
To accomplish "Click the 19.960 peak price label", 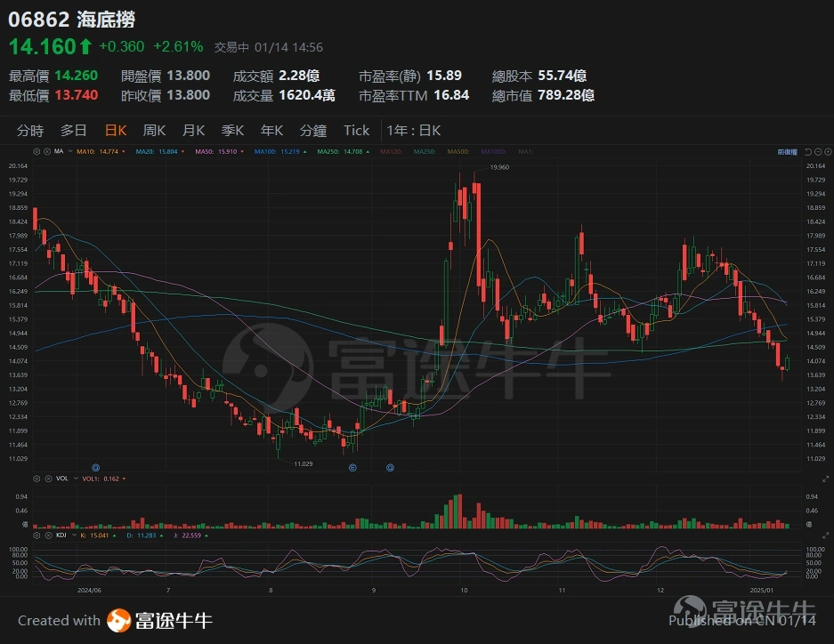I will click(x=499, y=167).
